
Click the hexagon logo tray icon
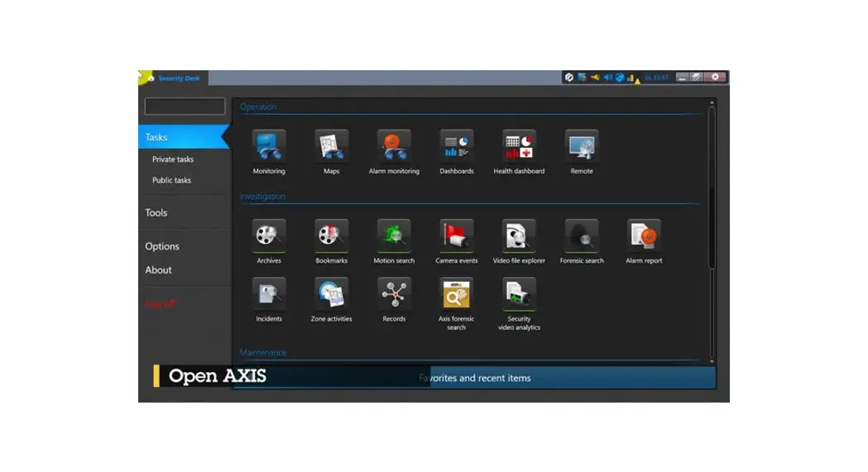click(x=568, y=78)
